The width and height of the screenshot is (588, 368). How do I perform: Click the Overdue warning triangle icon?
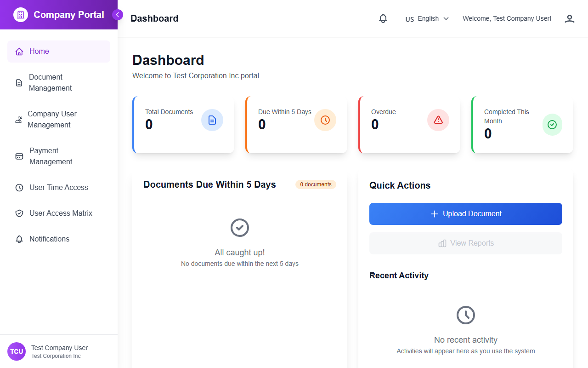coord(438,120)
